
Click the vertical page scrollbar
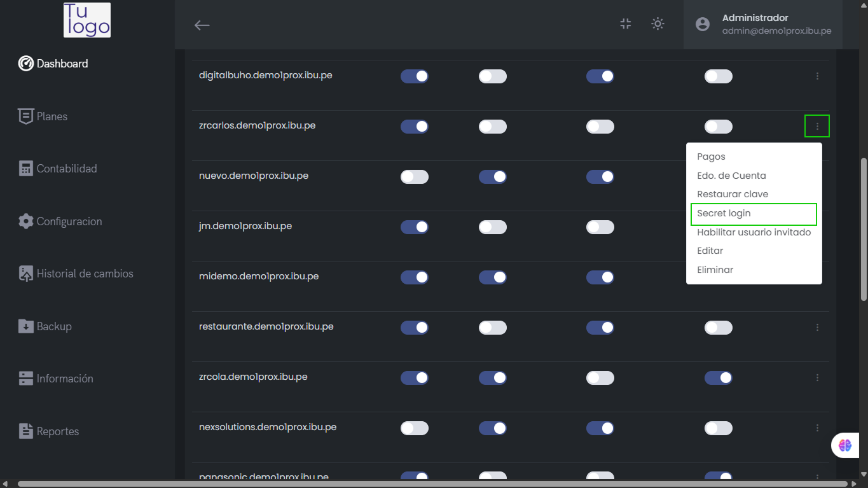click(x=863, y=229)
